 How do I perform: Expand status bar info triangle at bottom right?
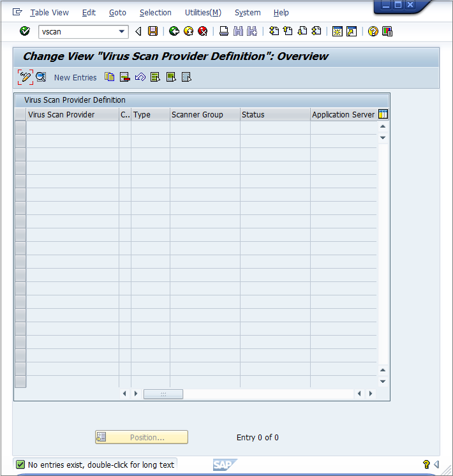pos(436,465)
